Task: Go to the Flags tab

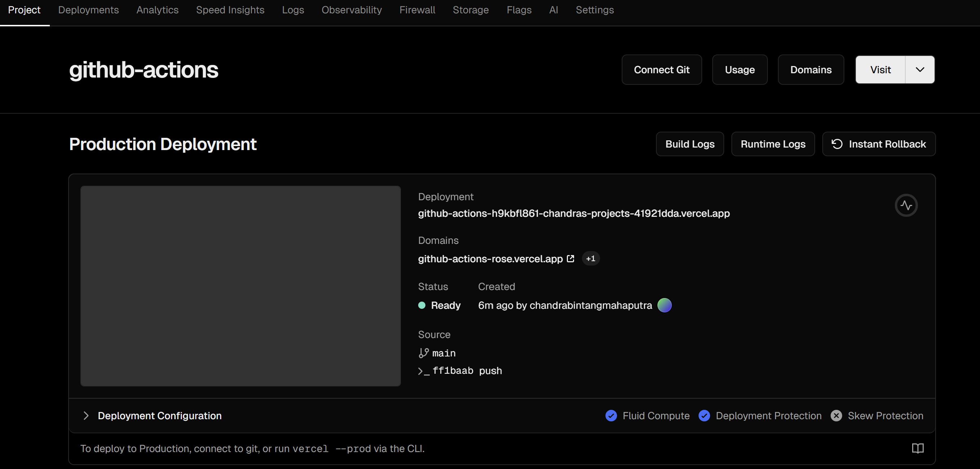Action: 519,10
